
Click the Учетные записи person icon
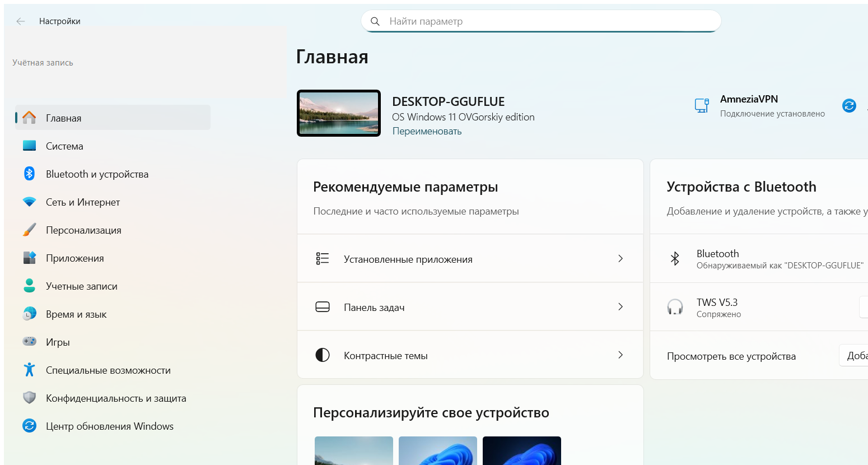point(29,286)
